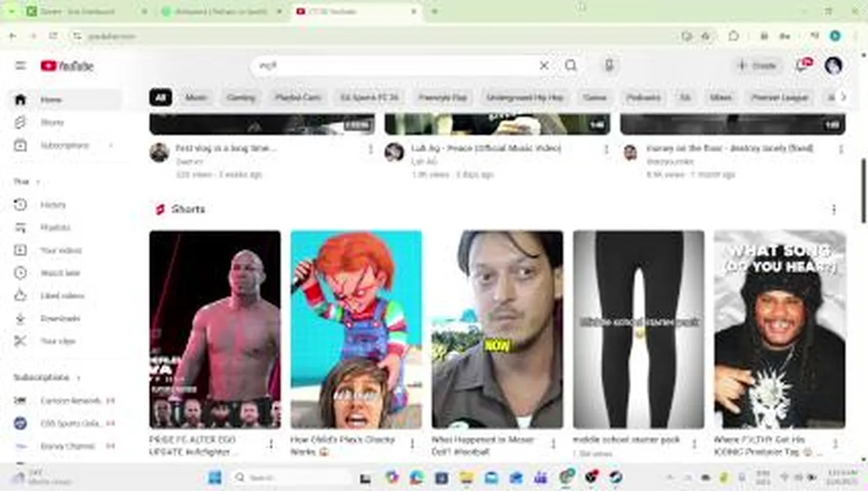The image size is (868, 491).
Task: Open the 'first vlog in a long time' video title
Action: click(x=226, y=148)
